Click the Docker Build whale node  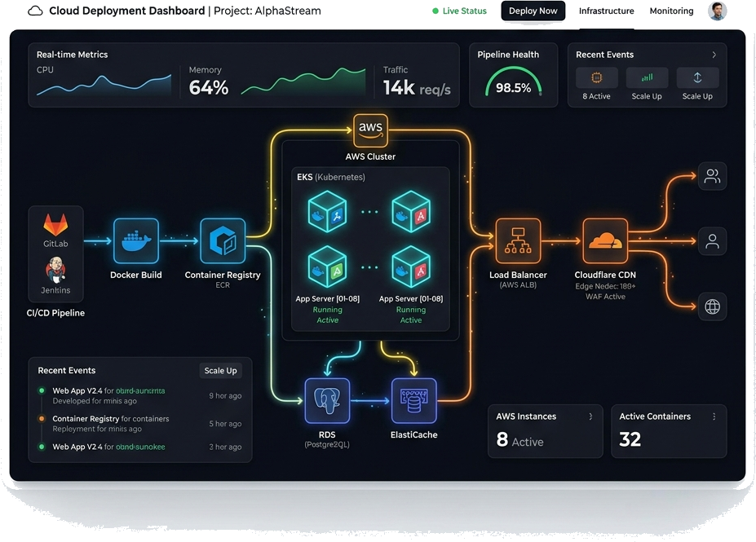(x=136, y=241)
